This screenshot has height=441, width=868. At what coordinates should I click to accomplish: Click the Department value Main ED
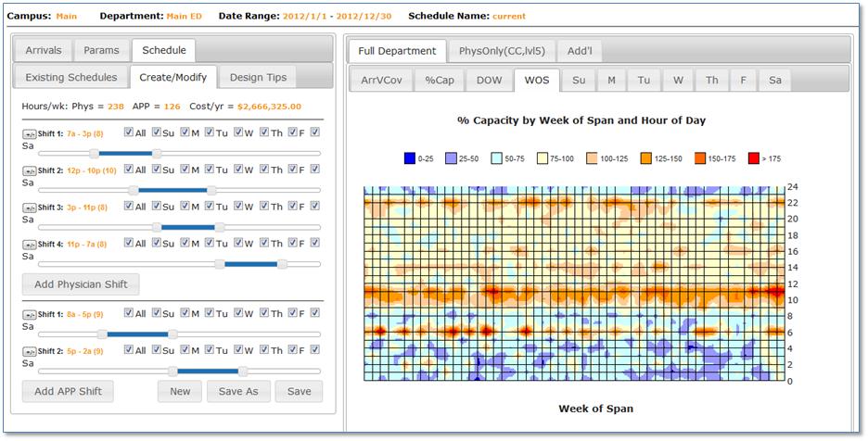tap(185, 16)
